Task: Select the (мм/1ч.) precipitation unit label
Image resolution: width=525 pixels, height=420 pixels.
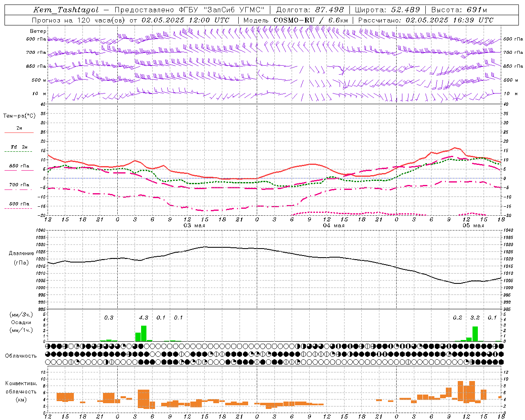Action: pyautogui.click(x=21, y=330)
